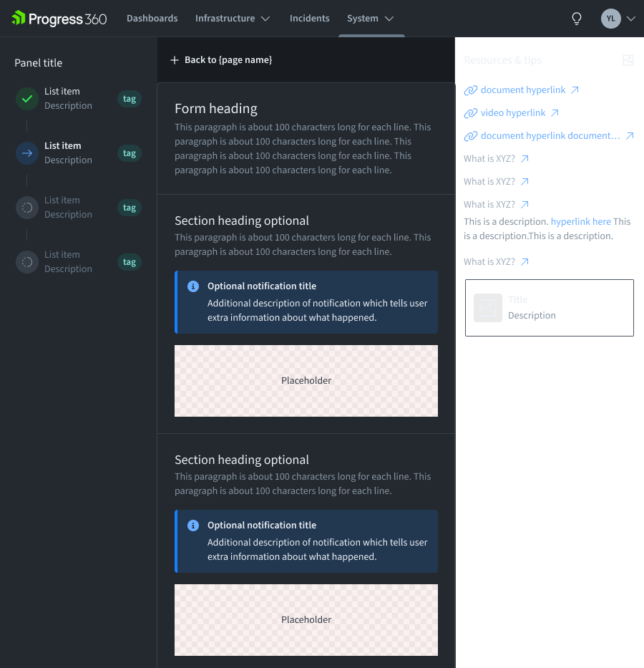Click the blue arrow current step icon
This screenshot has width=644, height=668.
coord(27,153)
